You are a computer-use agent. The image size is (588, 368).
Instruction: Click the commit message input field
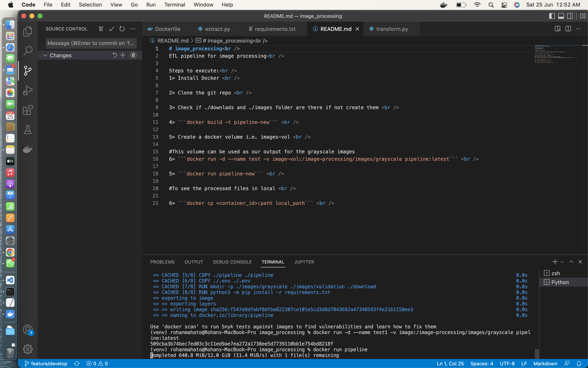[x=91, y=43]
